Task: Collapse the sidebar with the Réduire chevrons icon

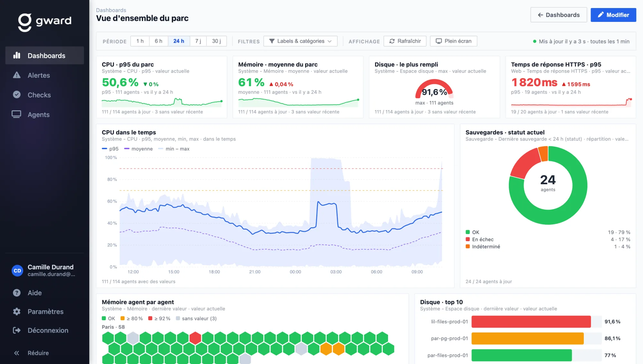Action: coord(17,353)
